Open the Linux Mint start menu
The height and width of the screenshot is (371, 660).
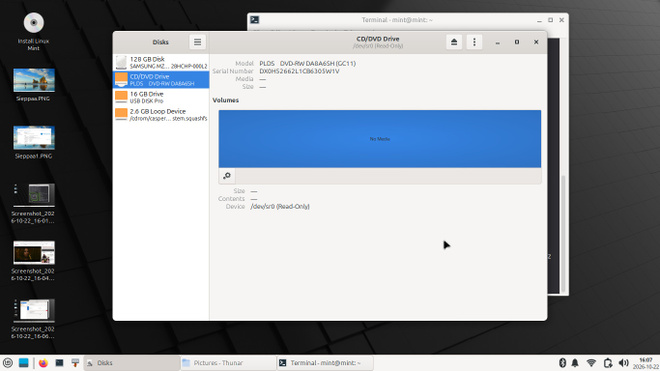click(8, 363)
